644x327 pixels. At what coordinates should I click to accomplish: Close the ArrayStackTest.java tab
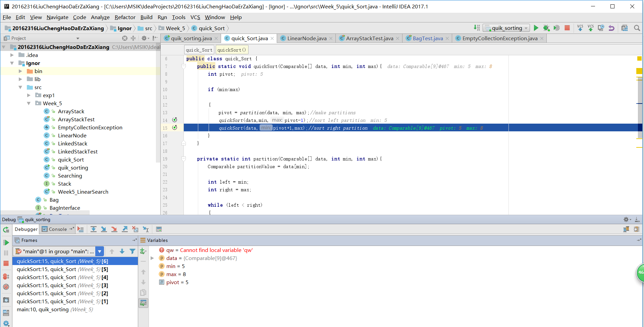click(x=398, y=39)
